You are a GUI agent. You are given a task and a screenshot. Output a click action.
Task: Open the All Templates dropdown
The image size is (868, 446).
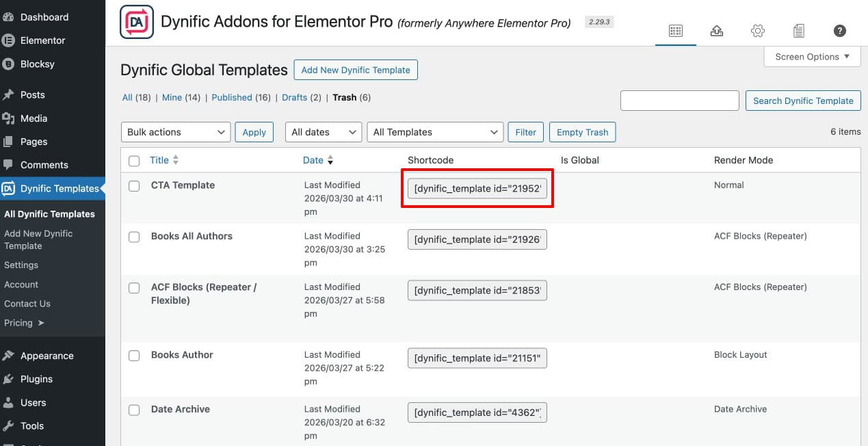(x=435, y=132)
